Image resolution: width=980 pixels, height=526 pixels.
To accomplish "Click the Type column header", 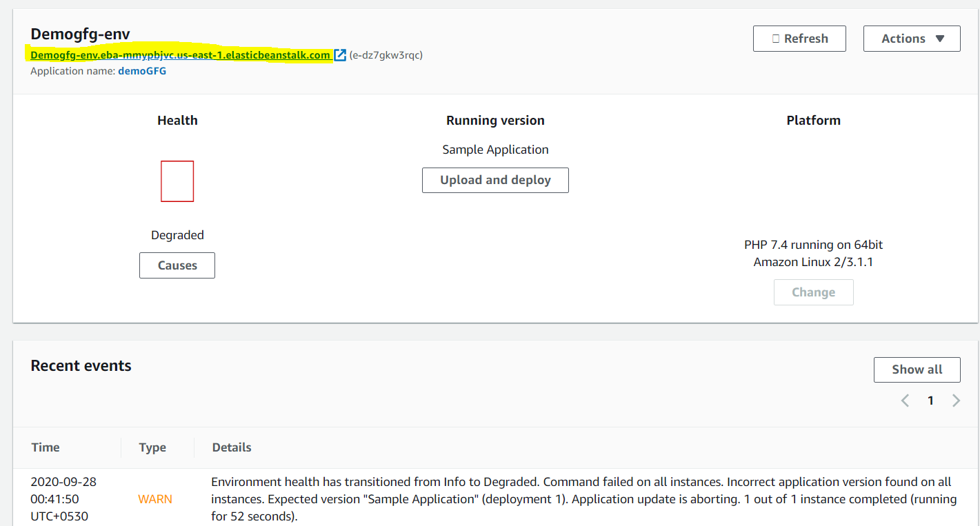I will click(152, 447).
